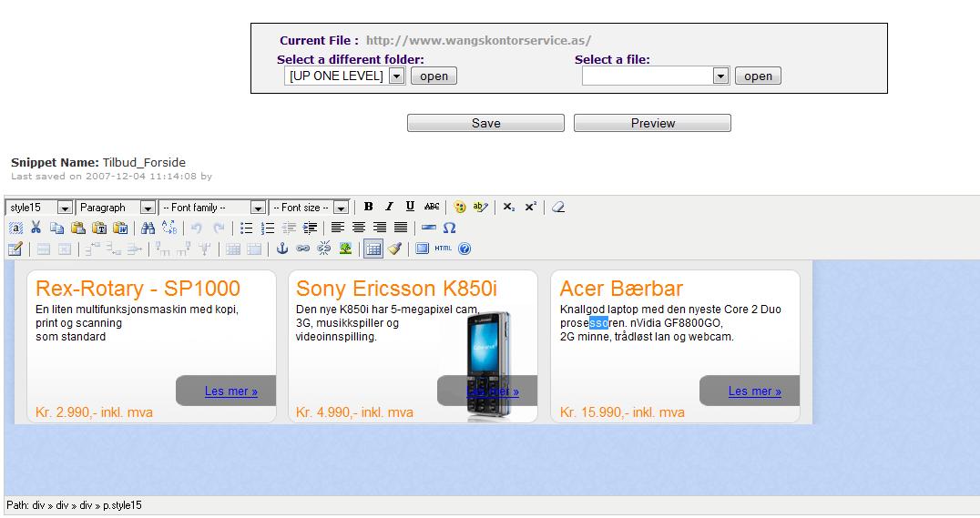980x518 pixels.
Task: Click the insert link chain icon
Action: [303, 249]
